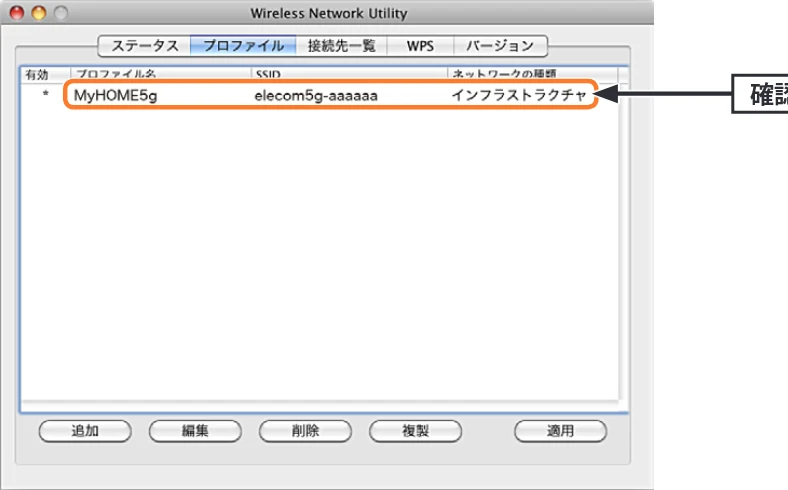Click the 有効 column header
Screen dimensions: 788x490
click(45, 74)
